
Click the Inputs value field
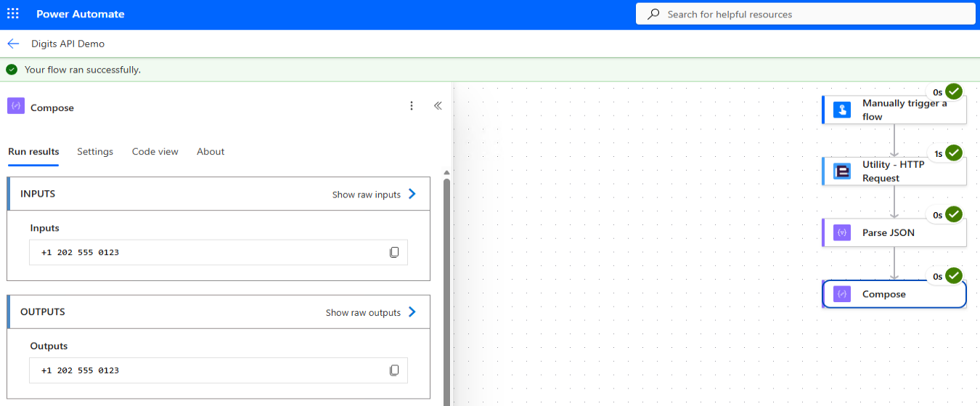[x=219, y=252]
